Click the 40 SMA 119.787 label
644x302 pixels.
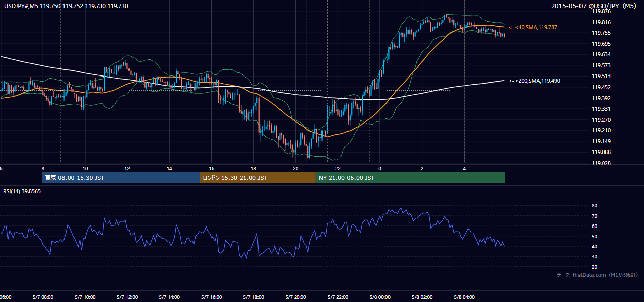[x=533, y=27]
